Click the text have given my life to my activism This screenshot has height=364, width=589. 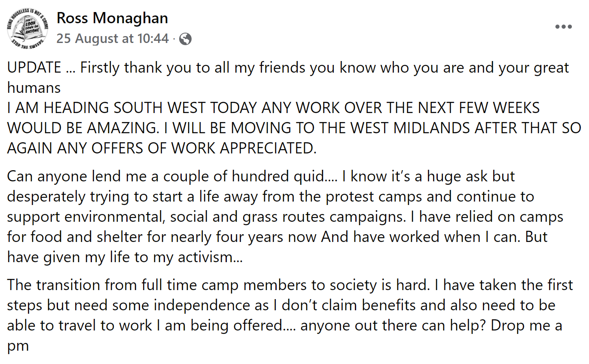(x=125, y=257)
